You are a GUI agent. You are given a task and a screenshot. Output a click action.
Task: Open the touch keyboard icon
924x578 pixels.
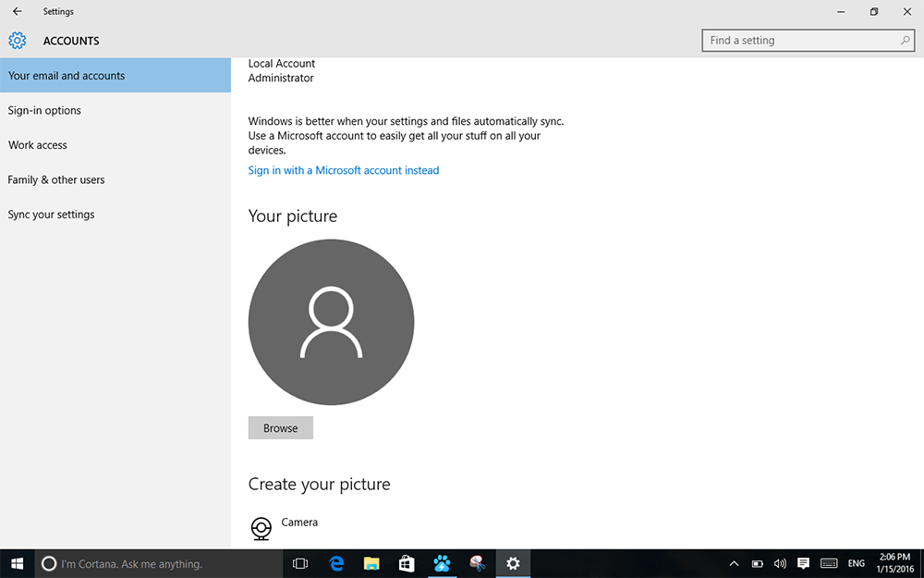point(829,564)
